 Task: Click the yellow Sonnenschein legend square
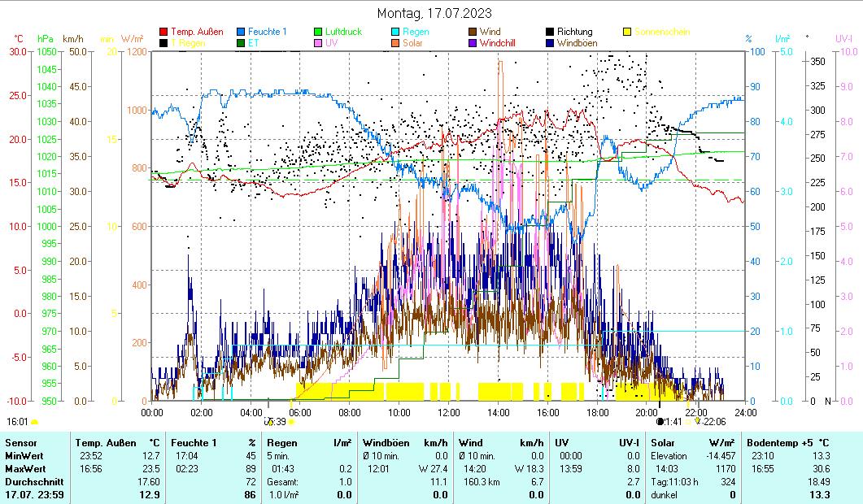pos(627,32)
